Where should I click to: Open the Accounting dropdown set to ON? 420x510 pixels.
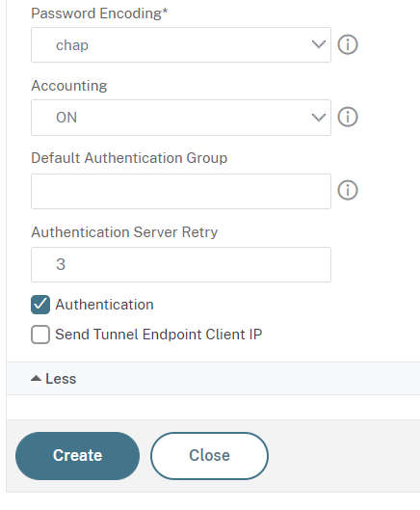click(x=181, y=118)
